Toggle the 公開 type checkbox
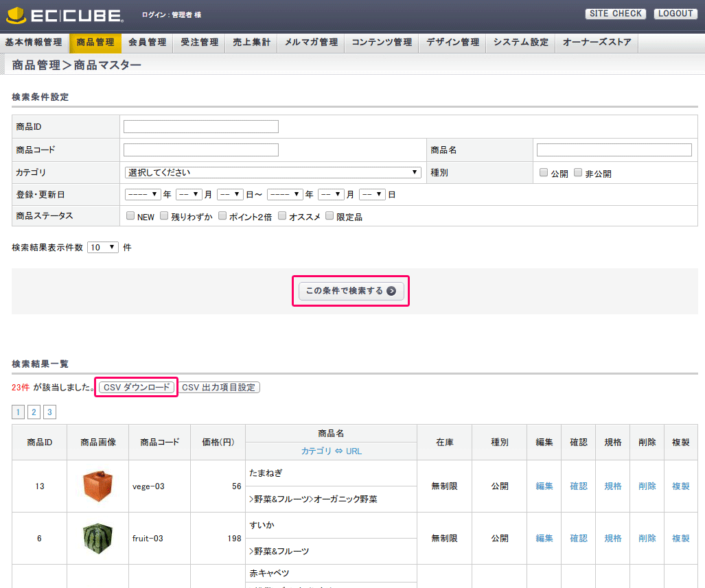 (544, 173)
